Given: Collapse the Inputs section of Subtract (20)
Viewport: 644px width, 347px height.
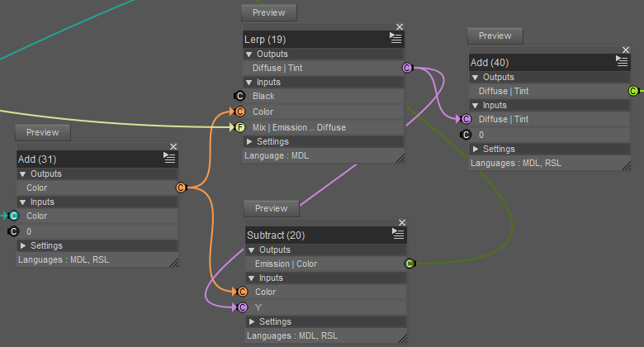Looking at the screenshot, I should (251, 278).
